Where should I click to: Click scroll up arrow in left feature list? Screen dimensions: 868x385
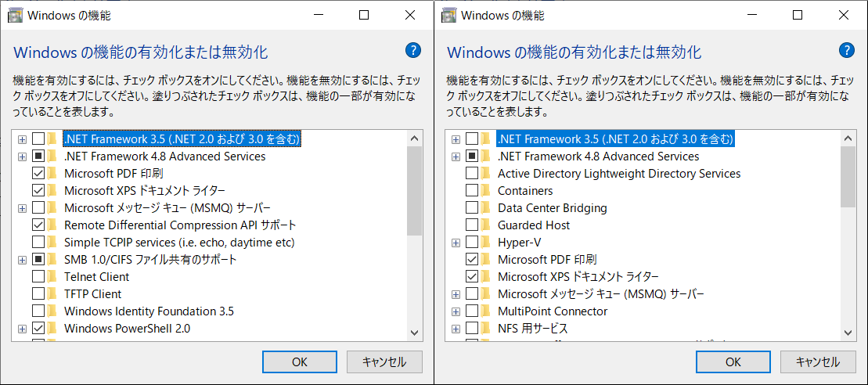[x=414, y=138]
